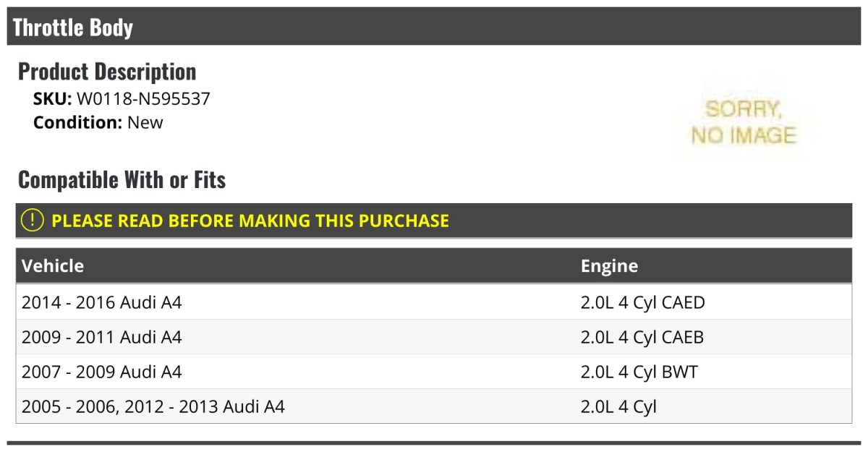Click the 2.0L 4 Cyl CAEB engine cell

(x=642, y=337)
